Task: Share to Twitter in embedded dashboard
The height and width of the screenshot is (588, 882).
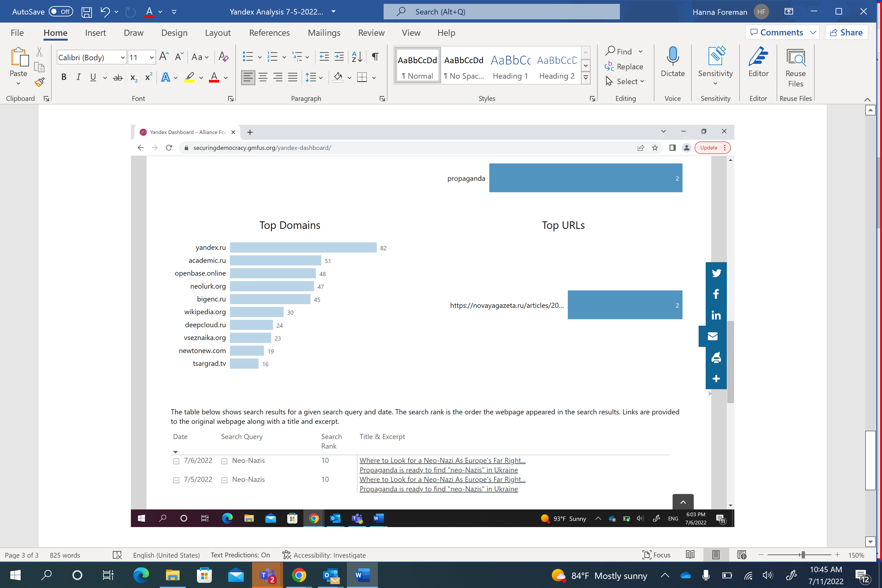Action: tap(716, 273)
